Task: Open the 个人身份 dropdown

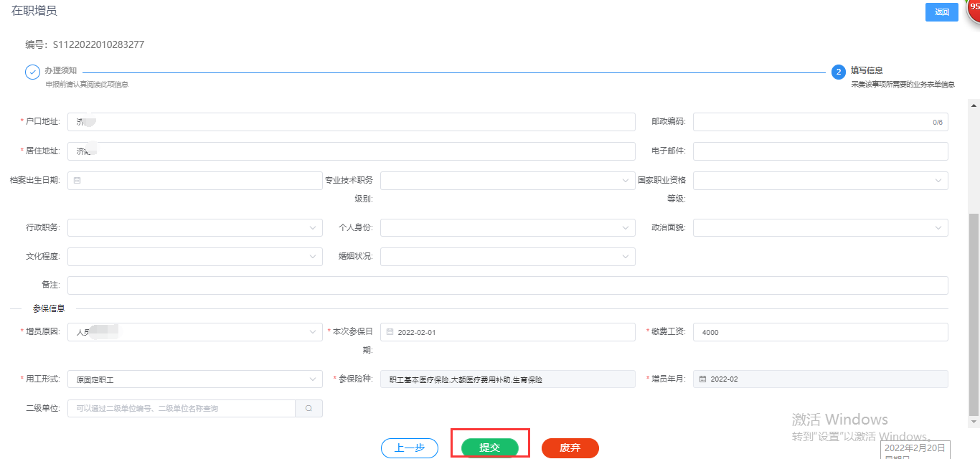Action: [x=508, y=227]
